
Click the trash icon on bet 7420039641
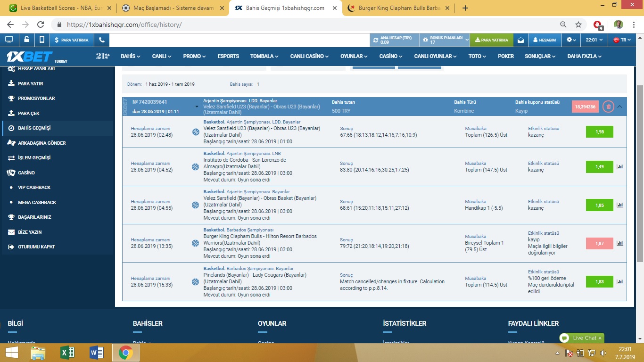608,107
